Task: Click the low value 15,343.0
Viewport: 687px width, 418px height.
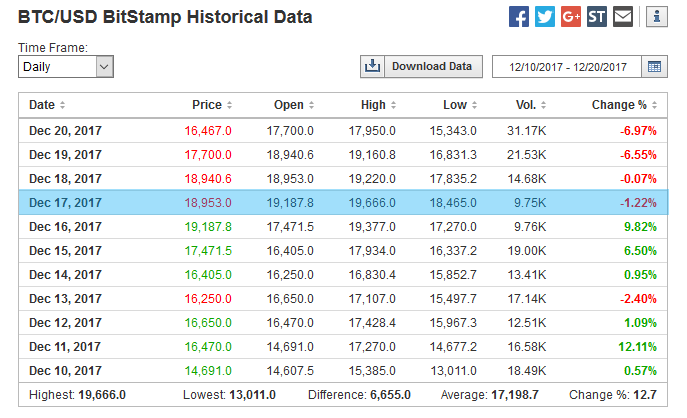Action: [453, 131]
